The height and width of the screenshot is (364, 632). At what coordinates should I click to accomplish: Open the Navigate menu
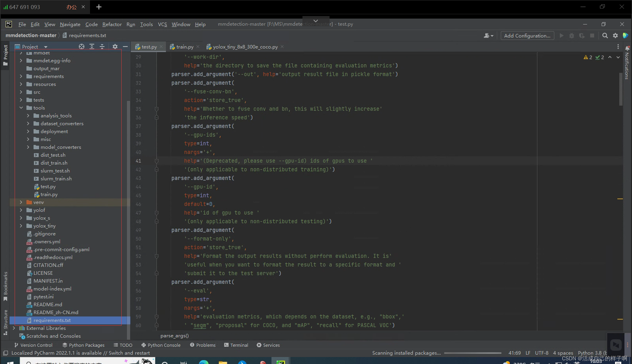point(70,24)
